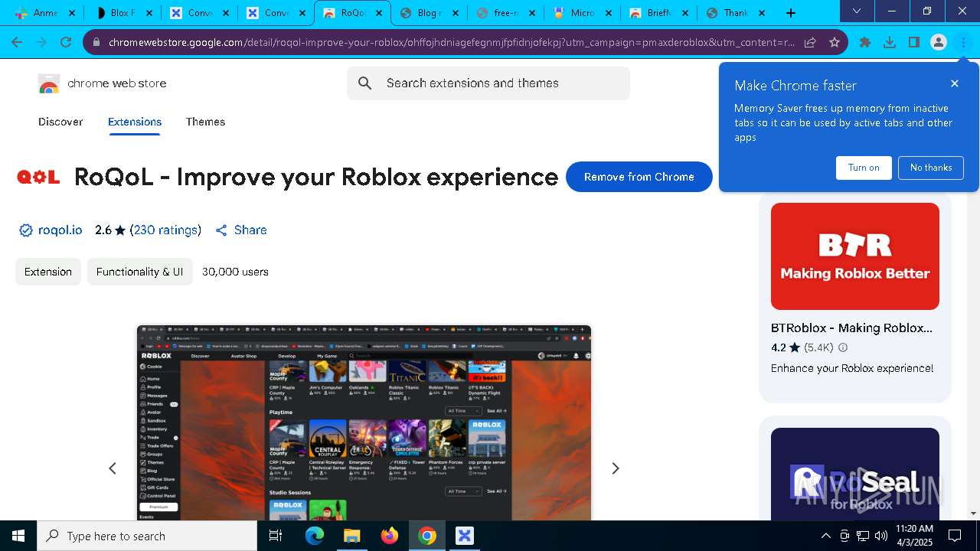Switch to the Extensions tab

[x=135, y=122]
